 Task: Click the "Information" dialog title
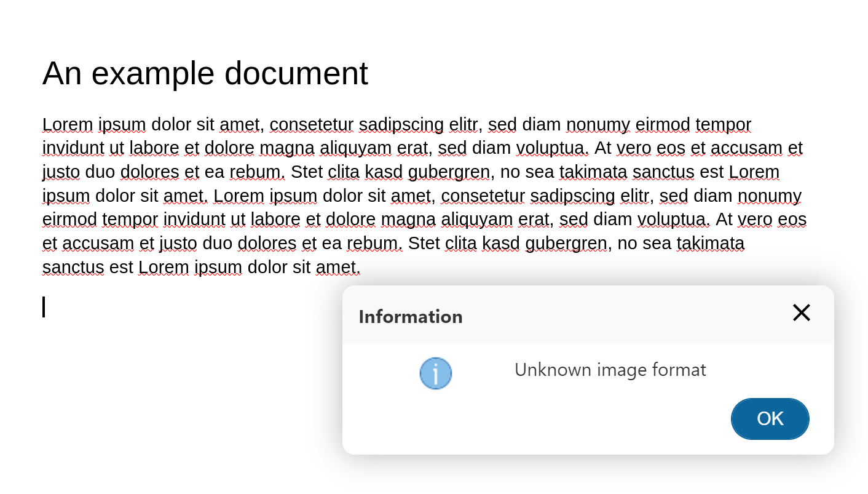point(410,317)
